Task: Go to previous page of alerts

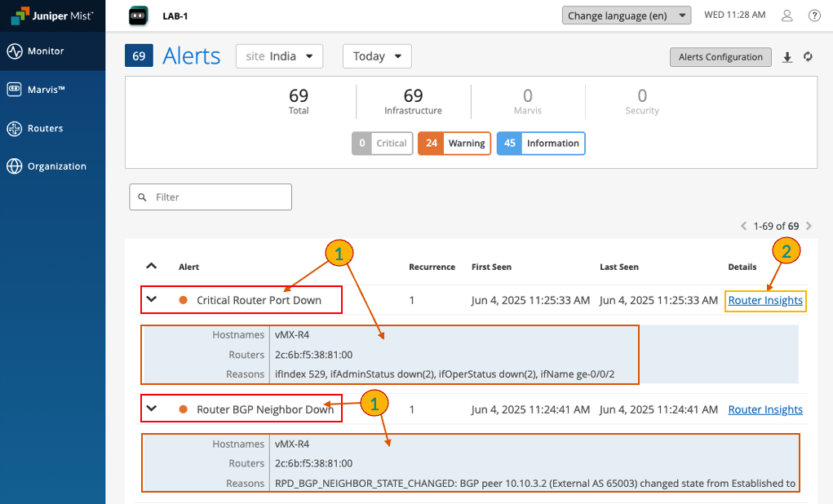Action: click(743, 226)
